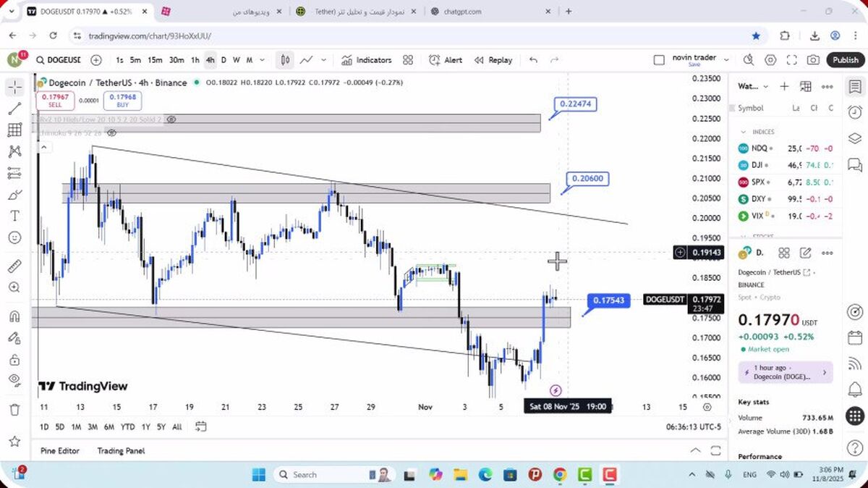Take a chart snapshot with the camera icon
Viewport: 868px width, 488px height.
[813, 60]
